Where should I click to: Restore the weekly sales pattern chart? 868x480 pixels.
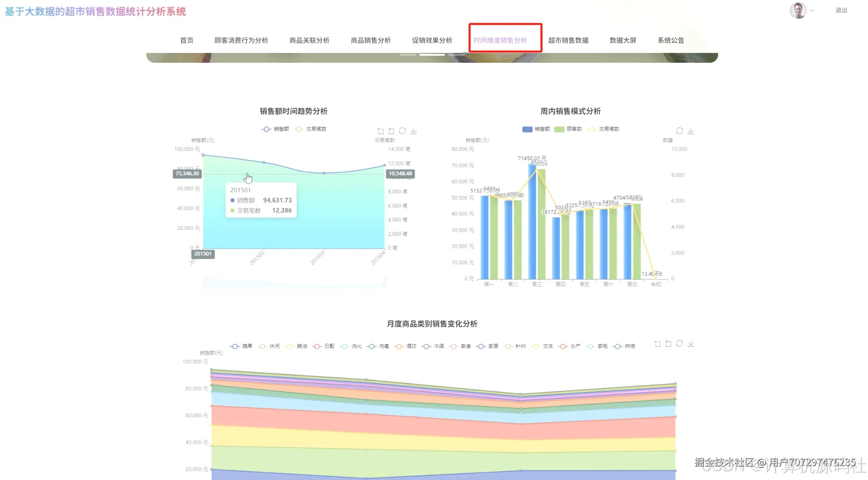point(679,131)
